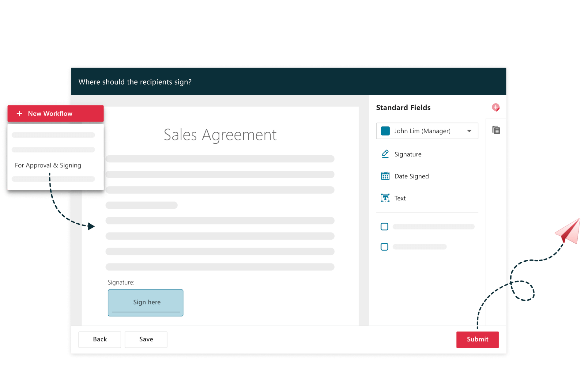This screenshot has width=588, height=379.
Task: Choose For Approval & Signing workflow
Action: tap(48, 165)
